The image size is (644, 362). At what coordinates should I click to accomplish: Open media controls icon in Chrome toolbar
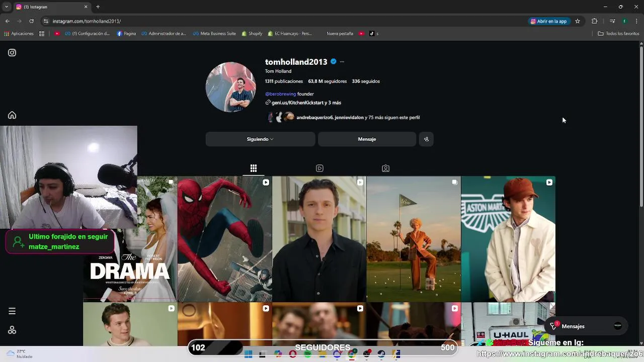[612, 21]
